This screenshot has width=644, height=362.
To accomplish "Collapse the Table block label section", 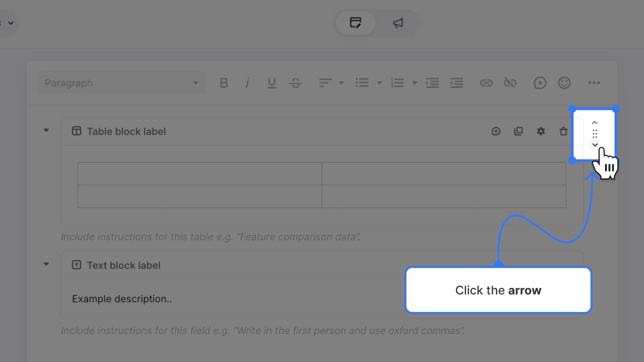I will [x=46, y=130].
